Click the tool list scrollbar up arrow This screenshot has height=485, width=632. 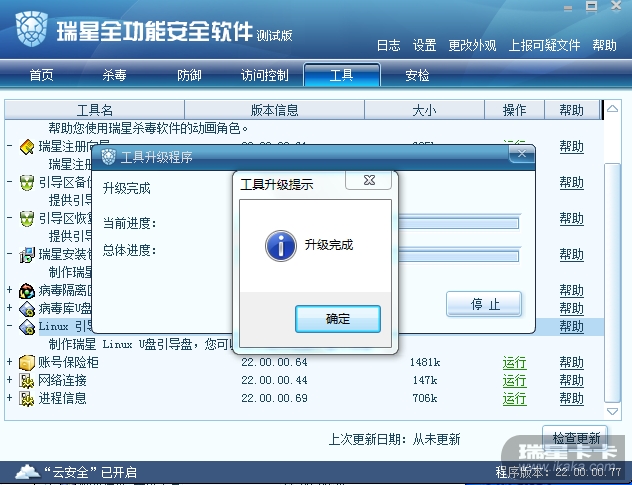tap(613, 108)
